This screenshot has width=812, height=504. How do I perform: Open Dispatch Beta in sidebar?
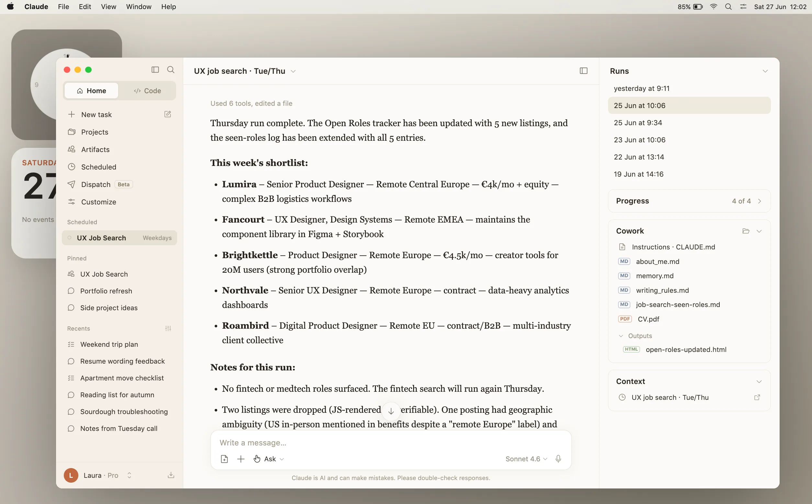[x=119, y=184]
